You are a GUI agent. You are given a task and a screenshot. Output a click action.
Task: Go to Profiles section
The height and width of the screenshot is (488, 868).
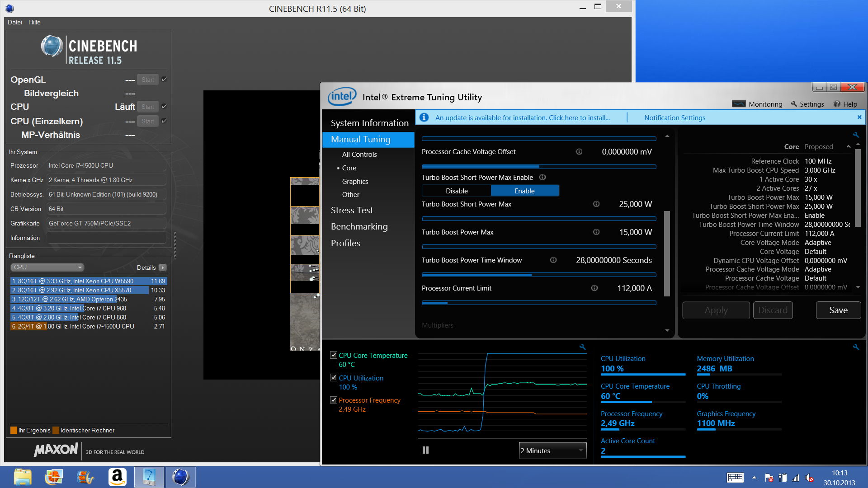pos(345,243)
